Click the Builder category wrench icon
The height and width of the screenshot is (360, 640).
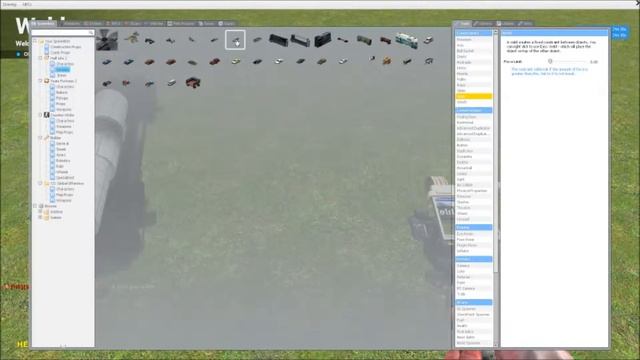coord(47,138)
